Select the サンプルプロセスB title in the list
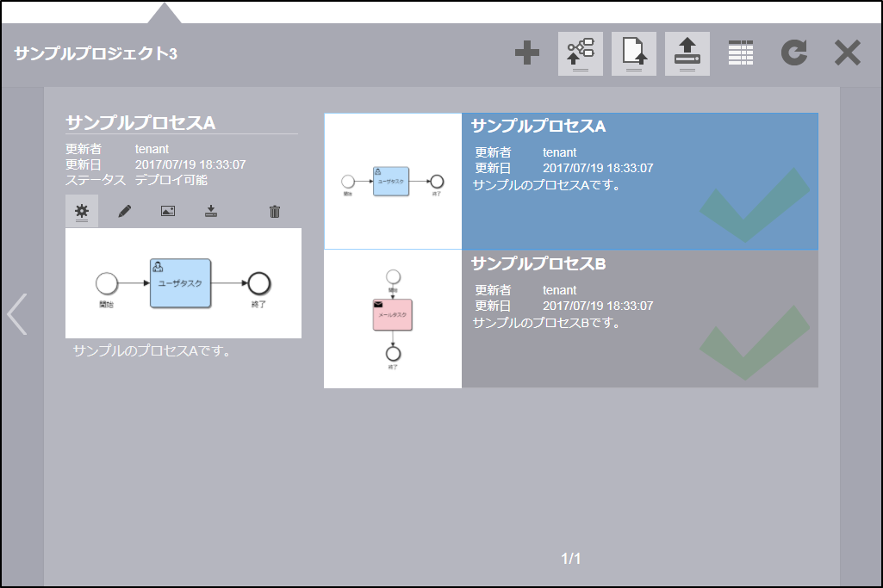The image size is (883, 588). pyautogui.click(x=538, y=263)
